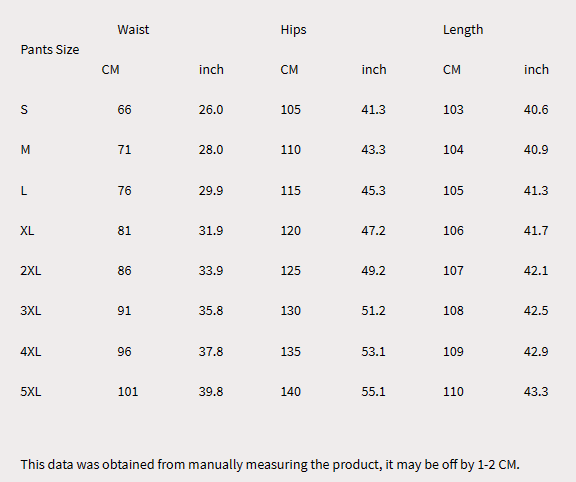
Task: Click the length value 108 for 3XL
Action: 453,310
